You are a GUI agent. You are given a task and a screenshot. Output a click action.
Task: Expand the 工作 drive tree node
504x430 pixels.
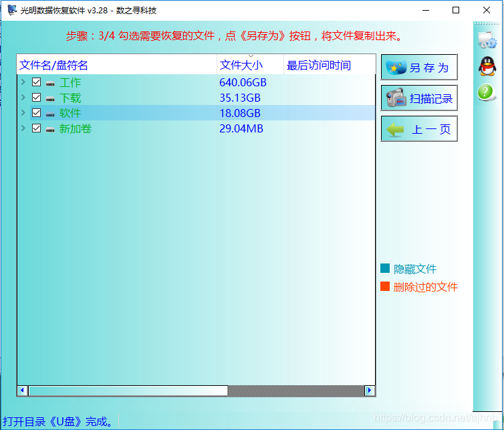(23, 82)
